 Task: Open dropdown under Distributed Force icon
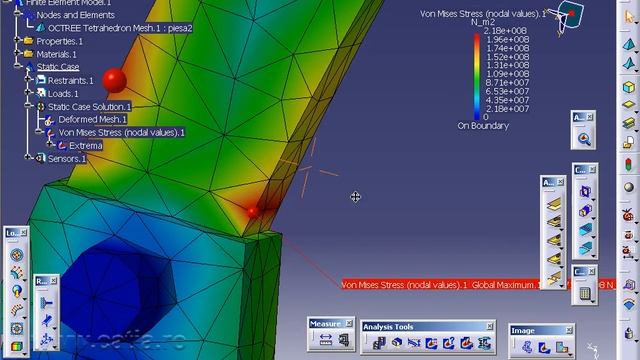24,279
